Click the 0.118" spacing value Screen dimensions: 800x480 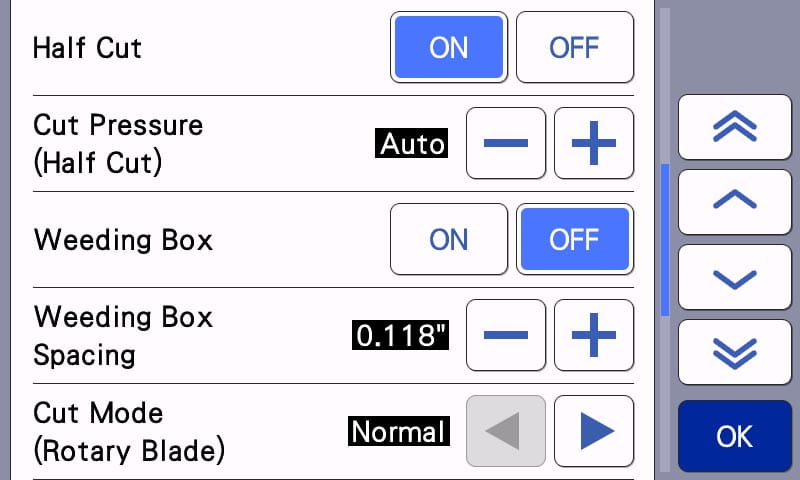click(x=400, y=336)
